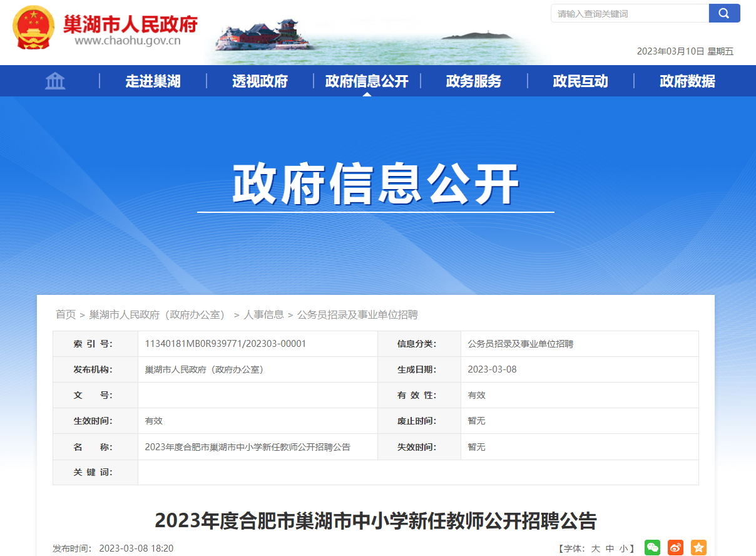Click 公务员招录及事业单位招聘 breadcrumb link
Screen dimensions: 756x556
coord(357,314)
